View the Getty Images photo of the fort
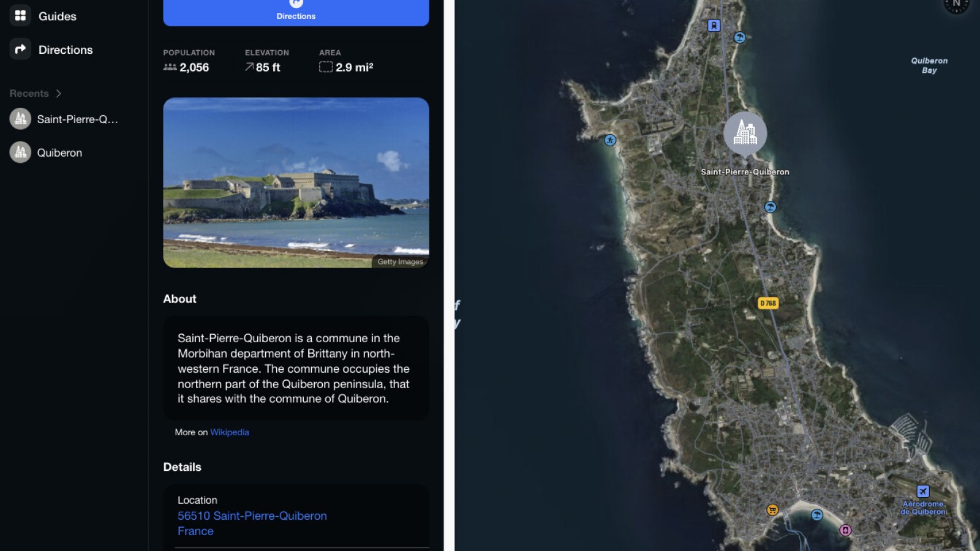The width and height of the screenshot is (980, 551). pos(296,182)
